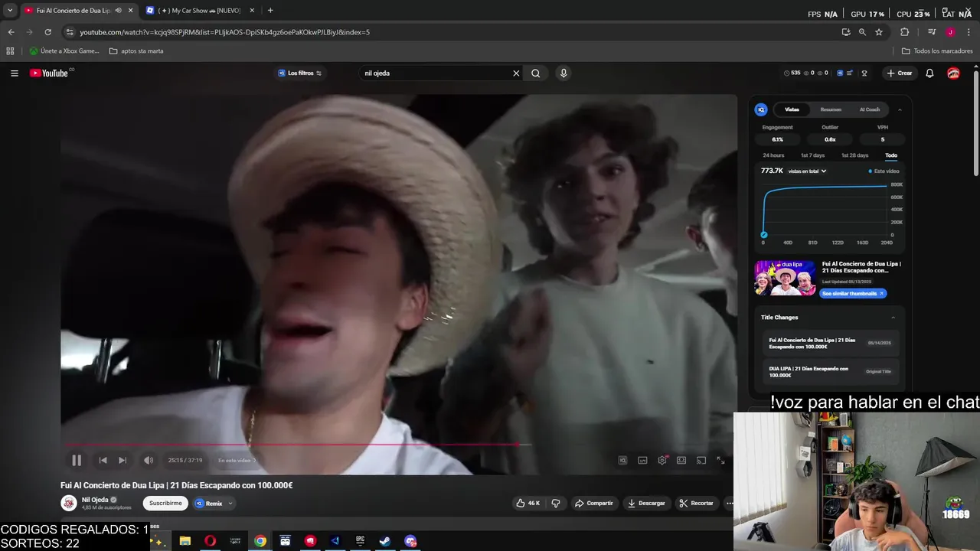This screenshot has width=980, height=551.
Task: Clear the 'nil ojeda' search text
Action: point(516,73)
